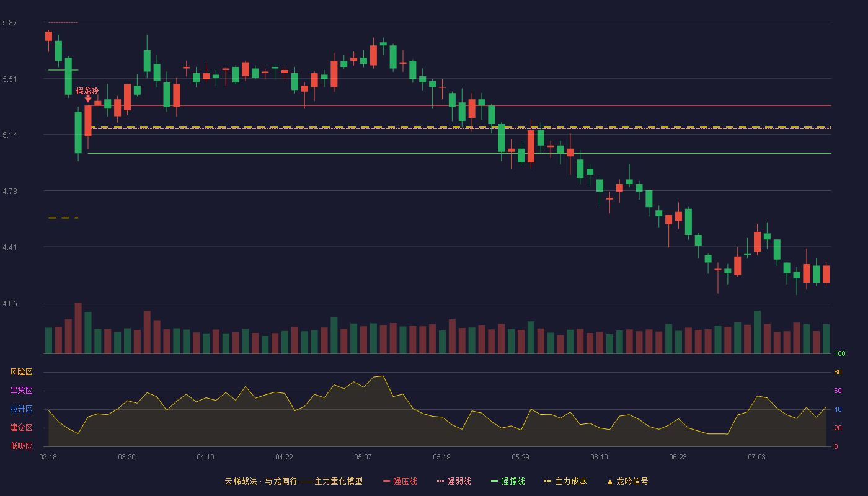Click the dashed 主力成本 legend icon
The image size is (868, 496).
547,481
